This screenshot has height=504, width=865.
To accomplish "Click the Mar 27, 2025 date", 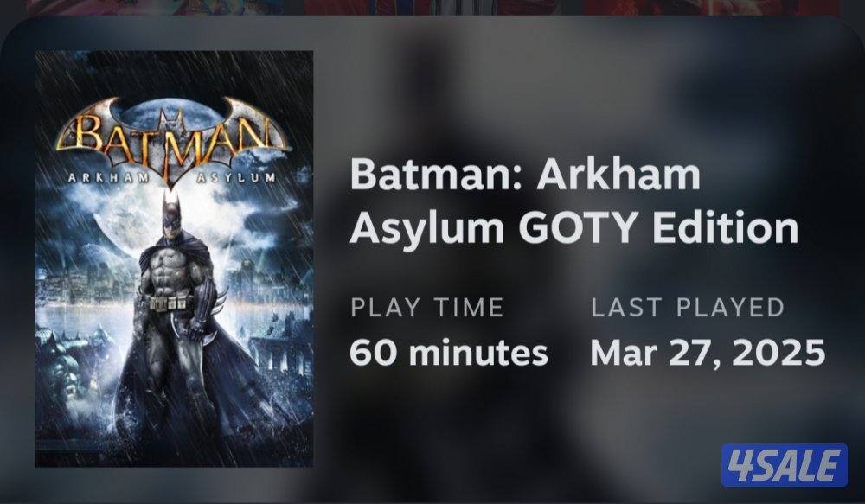I will coord(708,353).
